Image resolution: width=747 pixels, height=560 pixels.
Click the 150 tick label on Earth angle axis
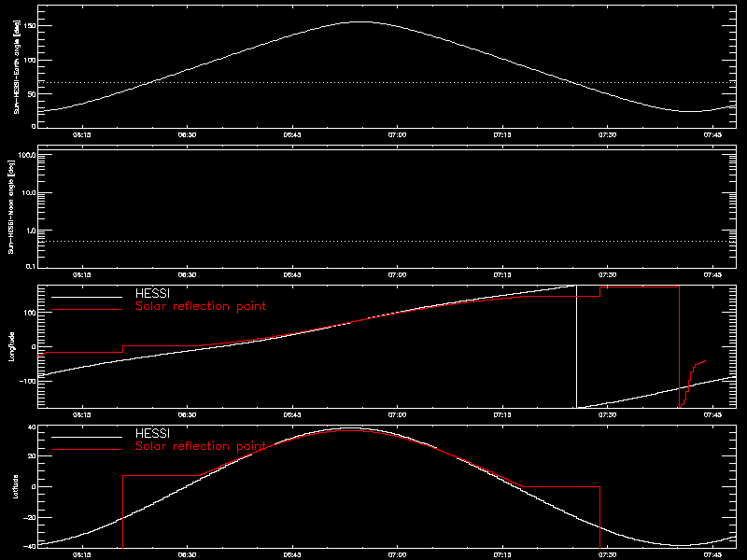pyautogui.click(x=30, y=26)
